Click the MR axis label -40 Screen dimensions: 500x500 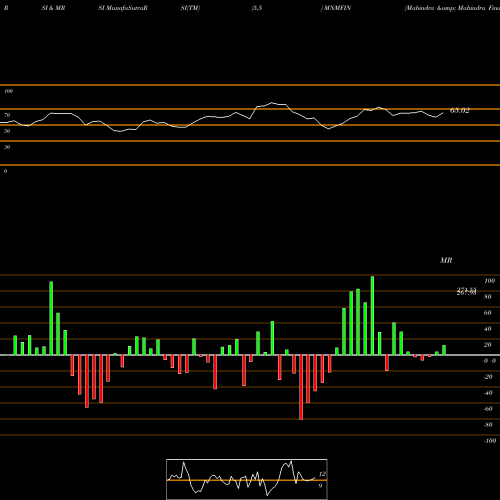(x=488, y=393)
